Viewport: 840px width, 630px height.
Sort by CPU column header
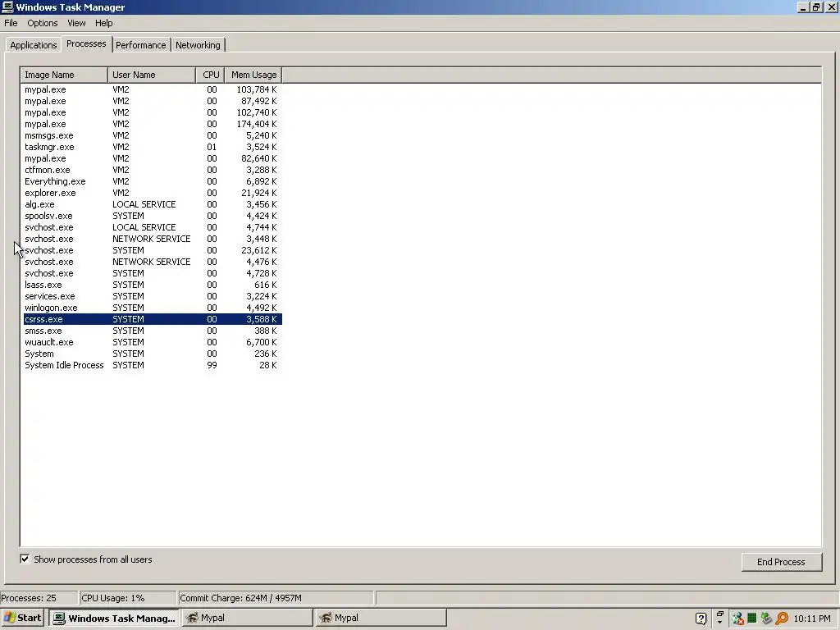tap(210, 75)
